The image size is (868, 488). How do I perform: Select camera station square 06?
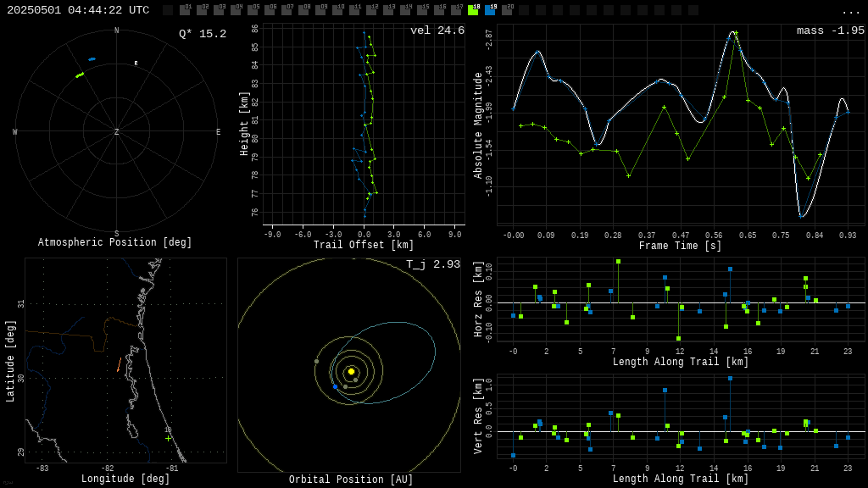pyautogui.click(x=270, y=10)
